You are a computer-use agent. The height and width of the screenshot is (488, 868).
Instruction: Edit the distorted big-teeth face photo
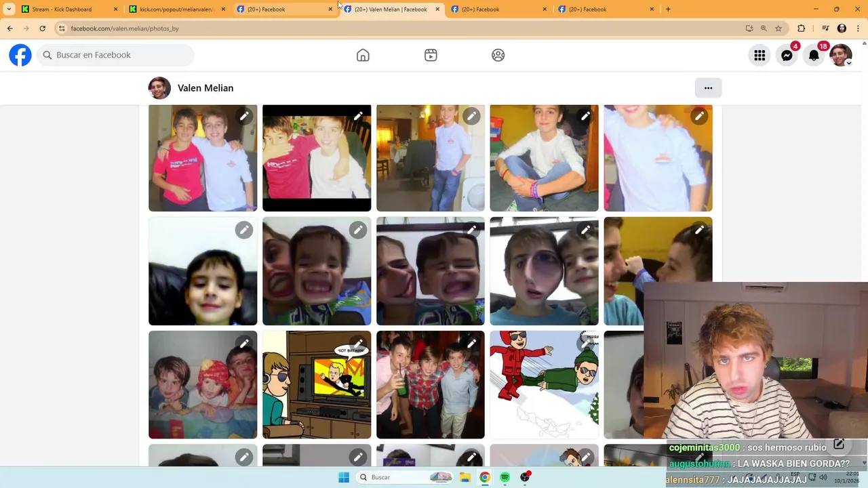point(358,230)
